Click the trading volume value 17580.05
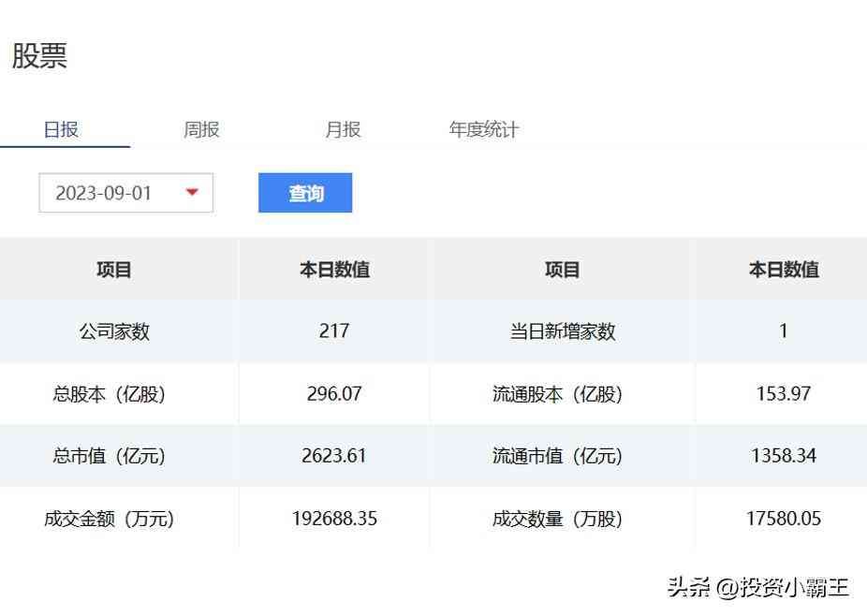This screenshot has width=867, height=616. coord(783,519)
